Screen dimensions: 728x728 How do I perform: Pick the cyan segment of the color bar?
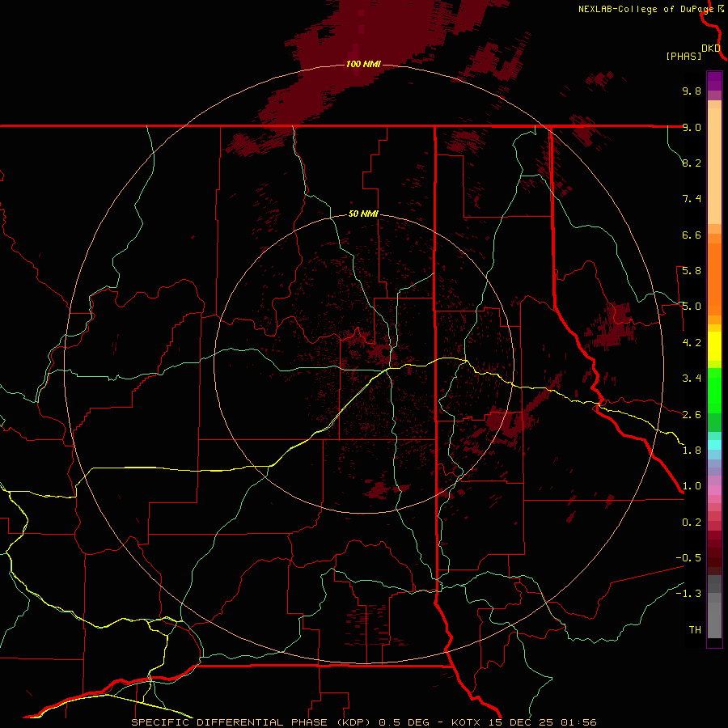click(x=714, y=445)
